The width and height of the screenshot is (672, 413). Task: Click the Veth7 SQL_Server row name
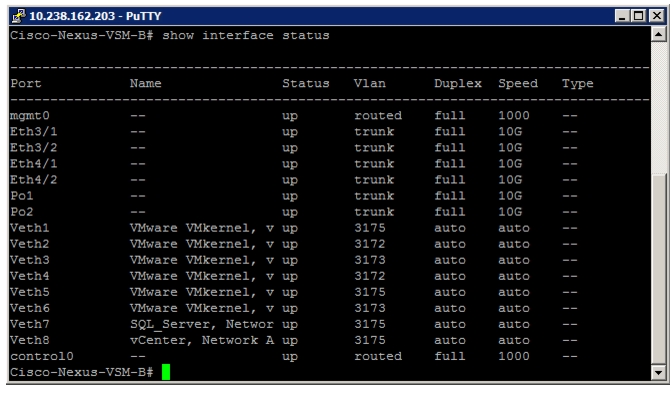[x=202, y=324]
